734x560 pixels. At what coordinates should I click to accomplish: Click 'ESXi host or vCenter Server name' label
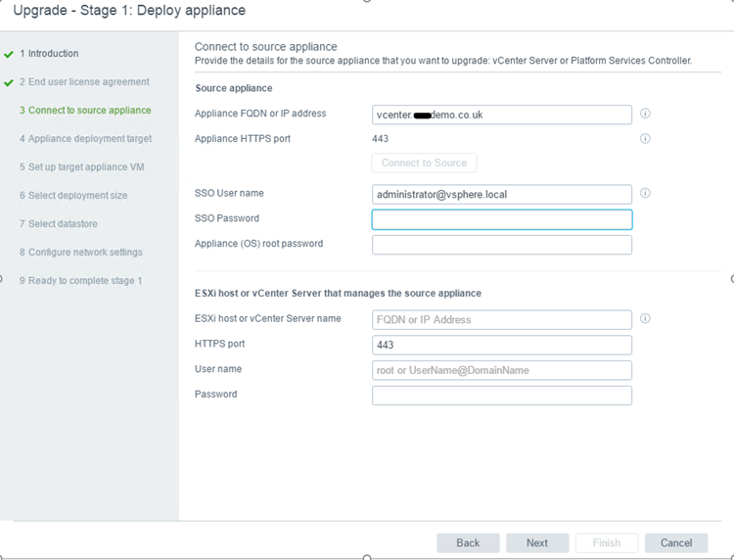tap(268, 318)
